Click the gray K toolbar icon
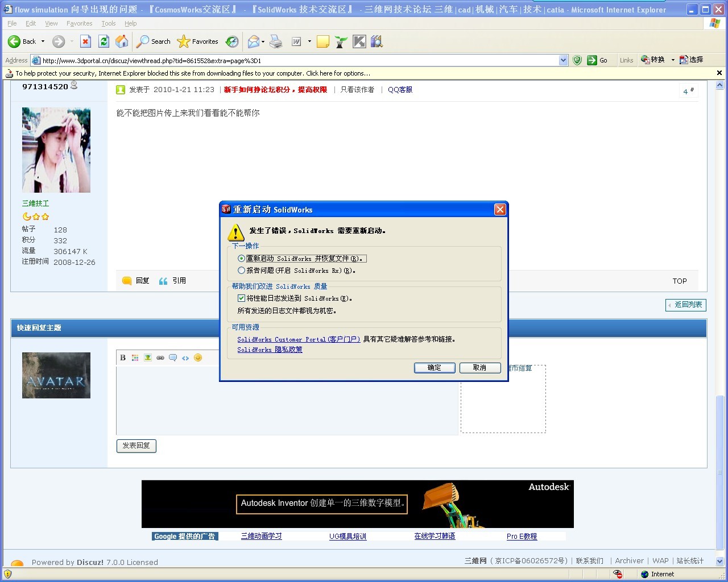Image resolution: width=728 pixels, height=582 pixels. pos(359,41)
